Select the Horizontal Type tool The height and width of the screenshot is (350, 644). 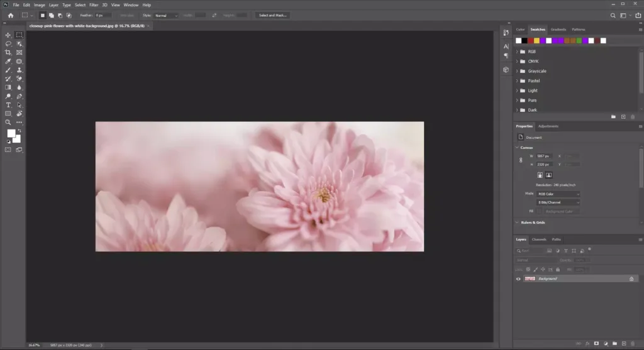click(x=8, y=105)
